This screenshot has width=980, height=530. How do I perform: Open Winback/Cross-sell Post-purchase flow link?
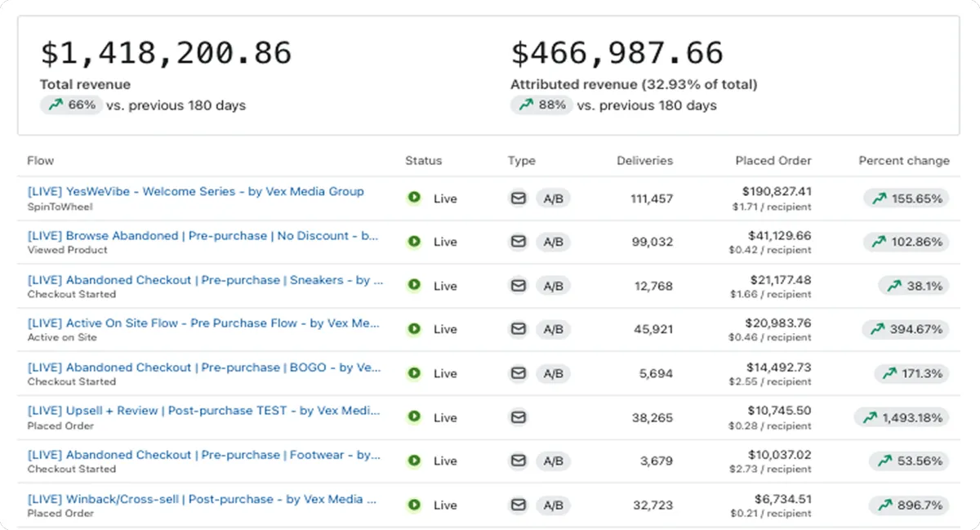pyautogui.click(x=202, y=498)
